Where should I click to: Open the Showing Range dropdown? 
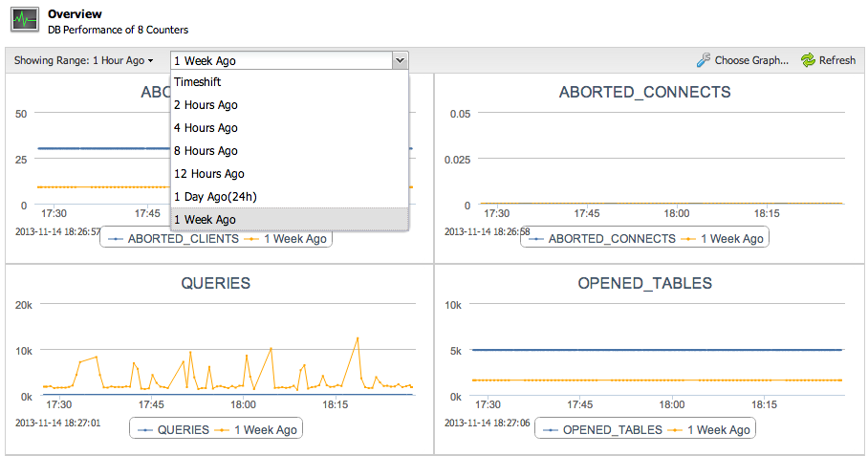point(84,60)
